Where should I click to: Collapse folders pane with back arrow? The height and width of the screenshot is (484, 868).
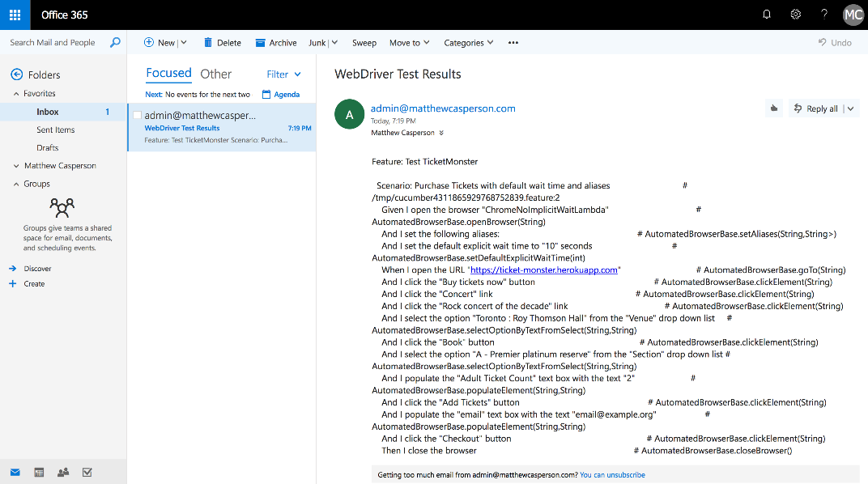tap(16, 74)
